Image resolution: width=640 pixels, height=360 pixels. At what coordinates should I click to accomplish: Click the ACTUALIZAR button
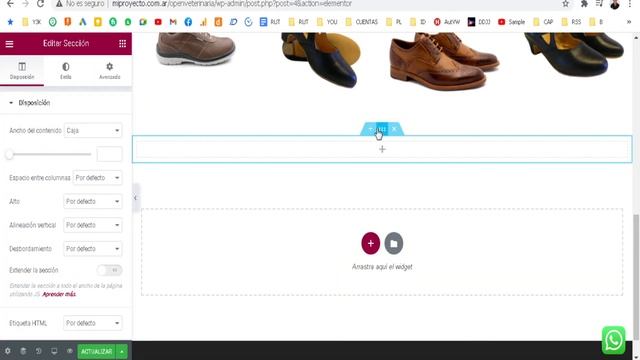click(x=97, y=351)
